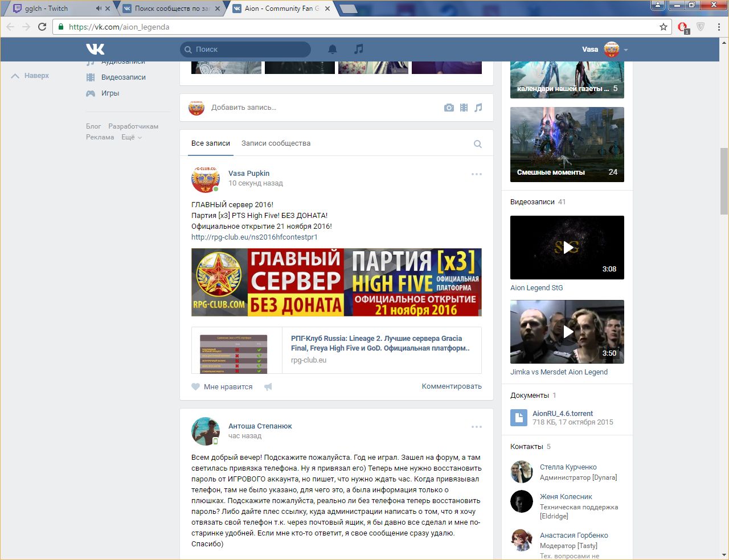
Task: Search wall posts magnifier icon
Action: click(x=478, y=144)
